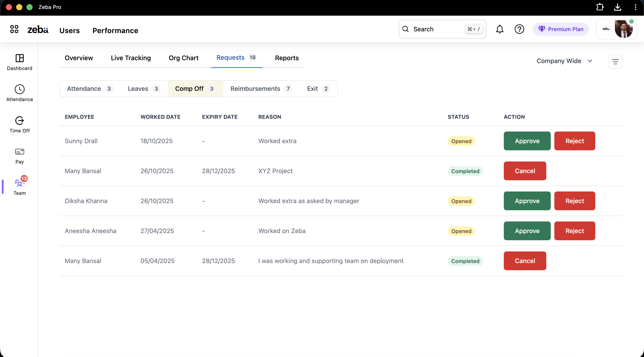Open Time Off in sidebar
The image size is (644, 357).
[x=19, y=125]
